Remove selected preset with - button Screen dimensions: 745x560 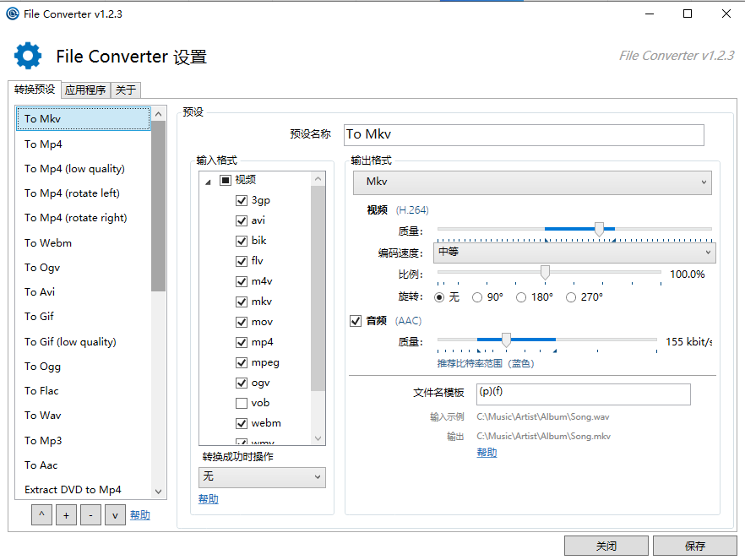click(90, 515)
